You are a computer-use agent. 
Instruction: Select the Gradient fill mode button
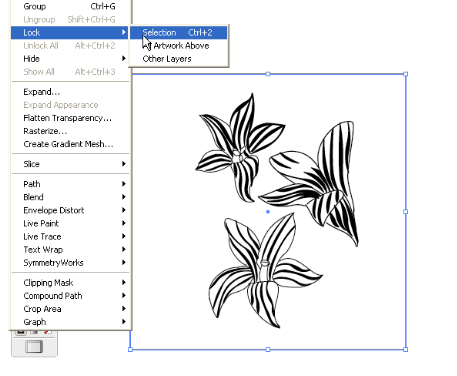point(34,332)
